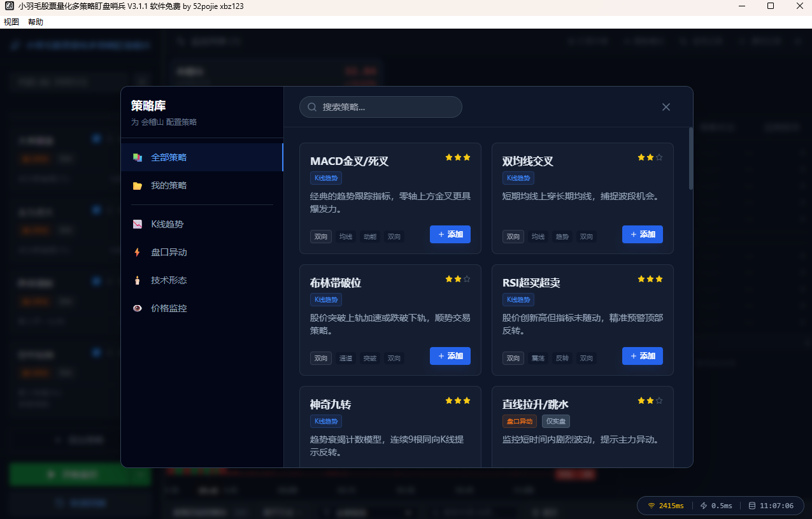Screen dimensions: 812x519
Task: Click the orange 盘口异动 tag on 直线拉升/跳水
Action: click(x=520, y=421)
